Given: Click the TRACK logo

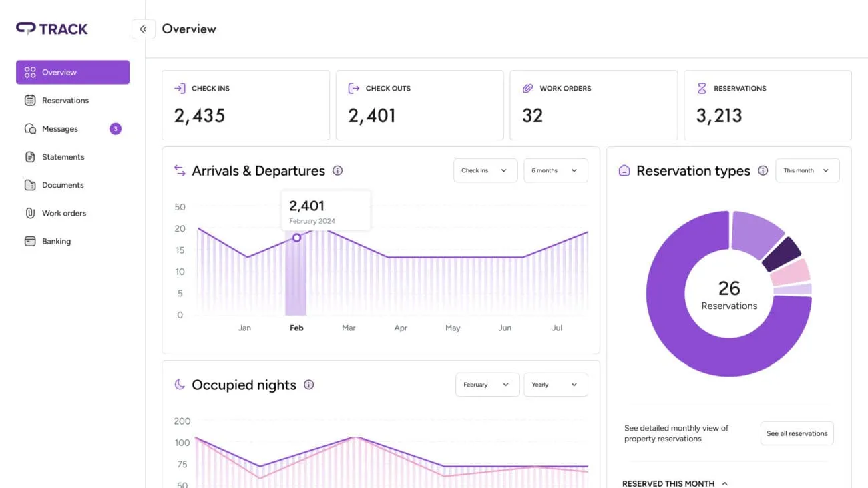Looking at the screenshot, I should [52, 29].
